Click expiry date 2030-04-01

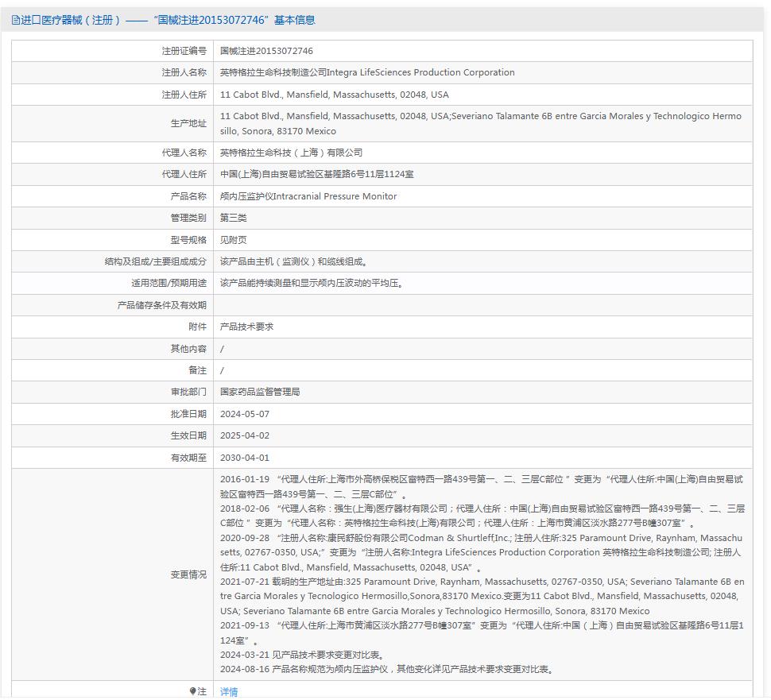(x=244, y=458)
